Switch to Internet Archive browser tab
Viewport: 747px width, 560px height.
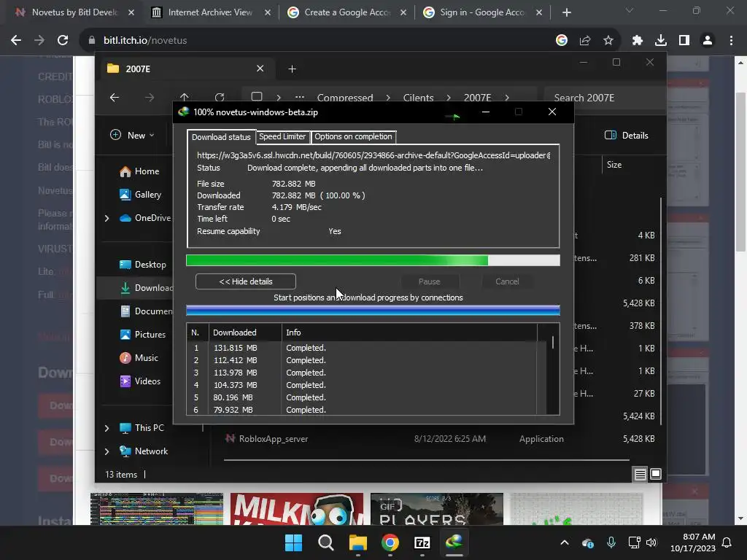pos(210,12)
